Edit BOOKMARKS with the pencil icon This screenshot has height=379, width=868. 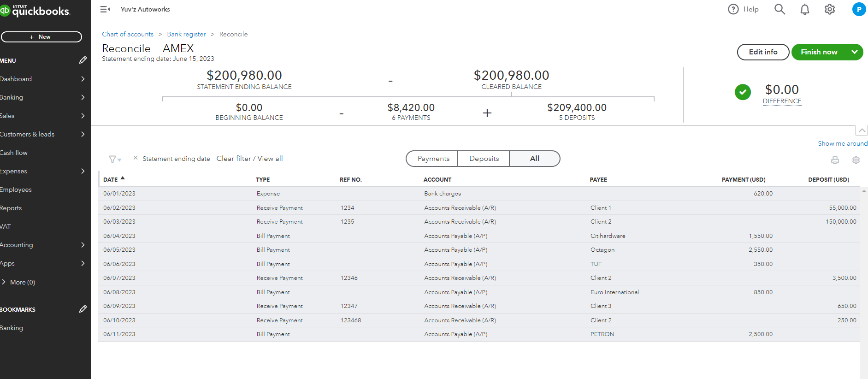tap(83, 309)
